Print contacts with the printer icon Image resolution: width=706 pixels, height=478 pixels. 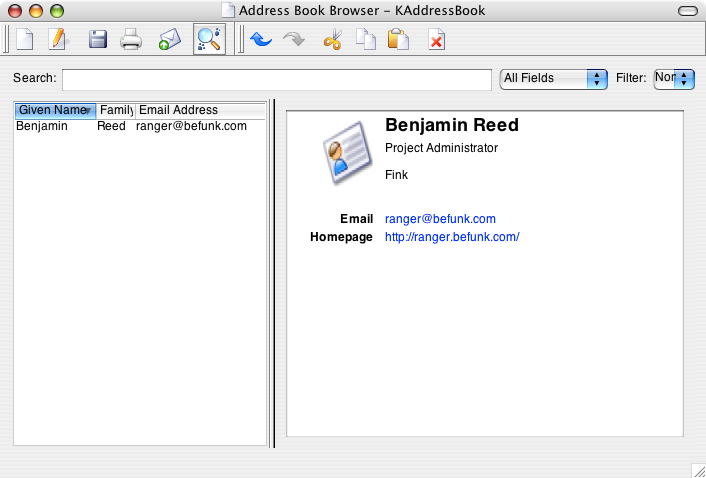pos(131,39)
